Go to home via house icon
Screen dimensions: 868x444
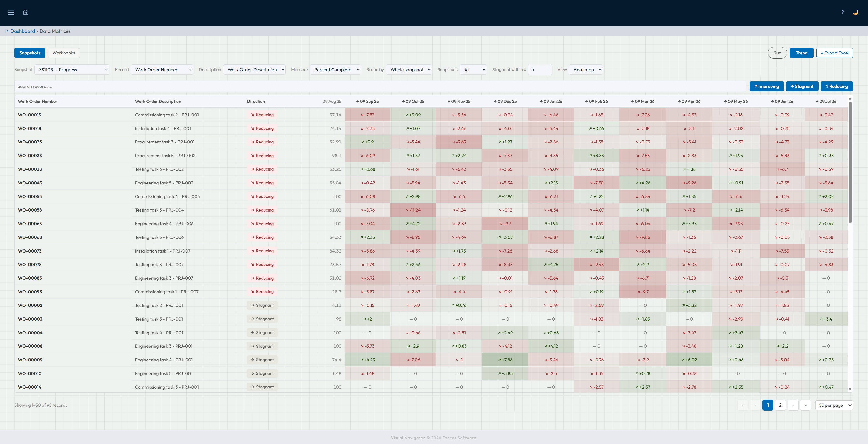[x=25, y=12]
